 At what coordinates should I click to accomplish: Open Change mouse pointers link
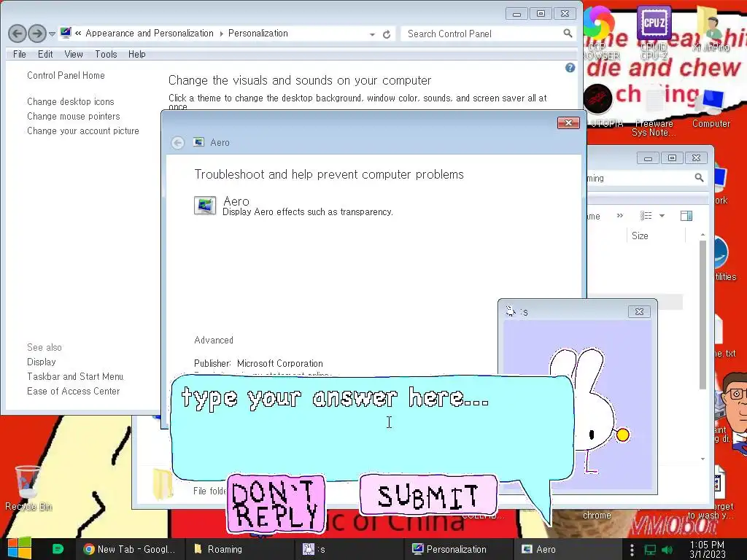tap(74, 116)
